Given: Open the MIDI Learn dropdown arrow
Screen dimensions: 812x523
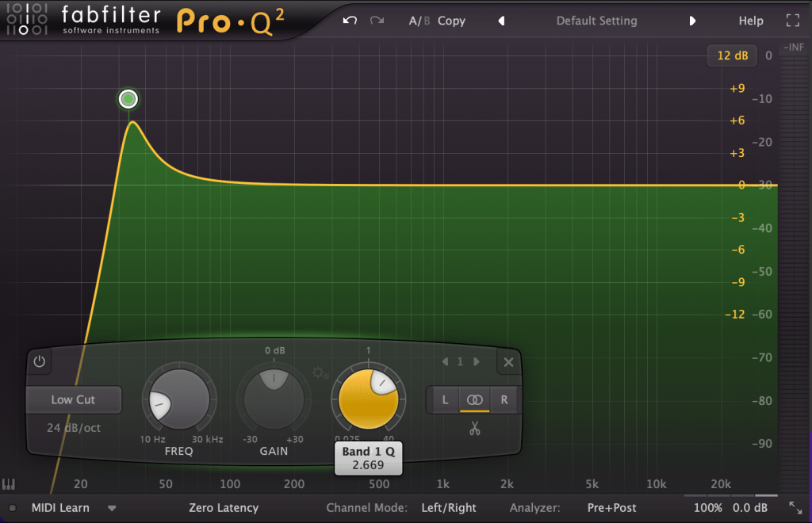Looking at the screenshot, I should pyautogui.click(x=110, y=508).
